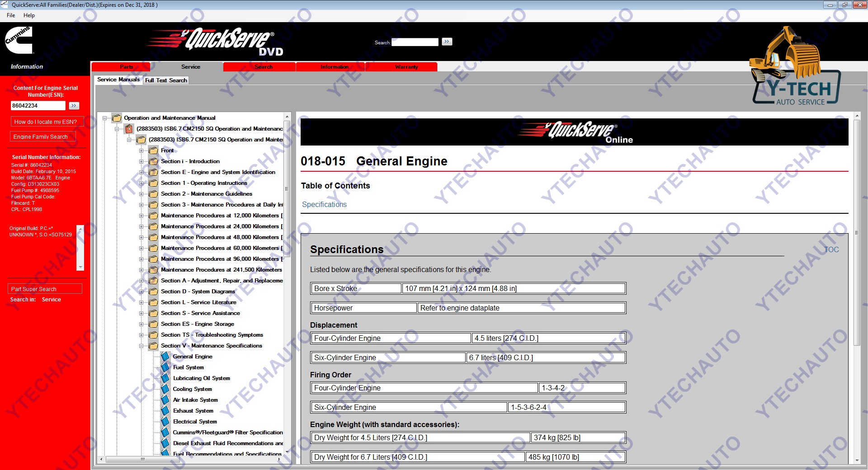Click Section E folder icon
The height and width of the screenshot is (470, 868).
[x=154, y=172]
